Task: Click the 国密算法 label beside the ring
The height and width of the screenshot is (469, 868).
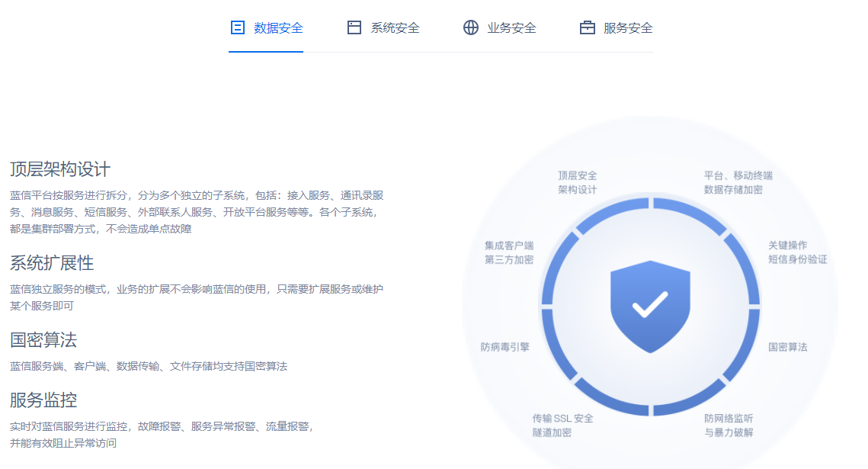Action: 788,347
